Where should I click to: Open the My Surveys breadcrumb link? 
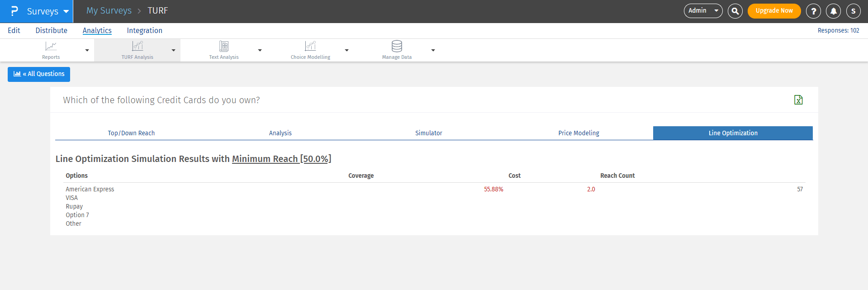(x=109, y=10)
